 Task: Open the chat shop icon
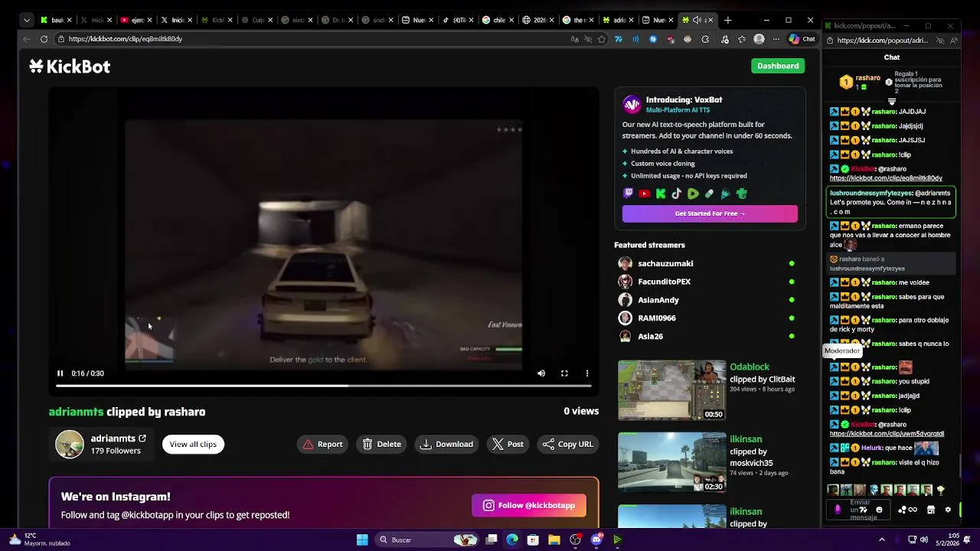click(x=931, y=510)
